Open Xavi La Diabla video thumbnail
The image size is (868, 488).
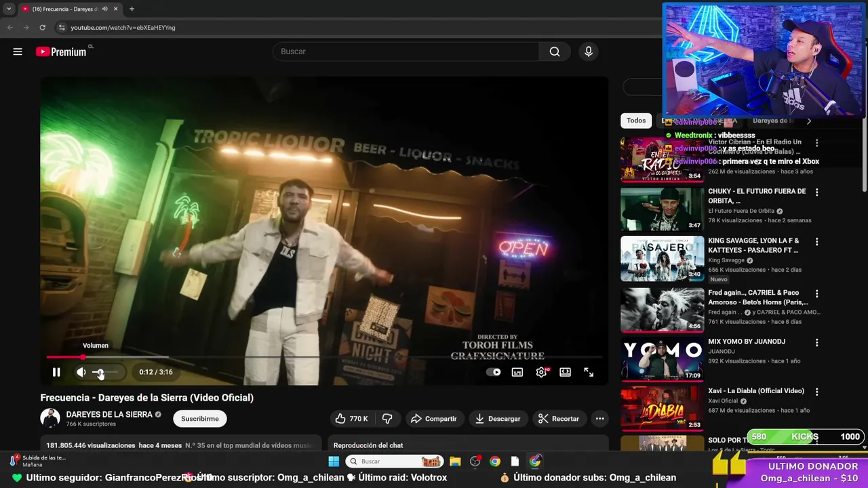[663, 408]
